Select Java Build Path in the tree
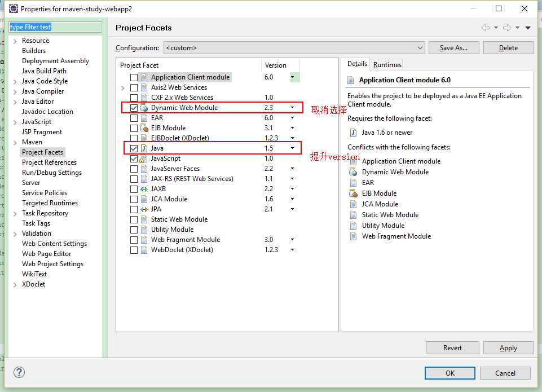This screenshot has height=392, width=542. click(44, 71)
